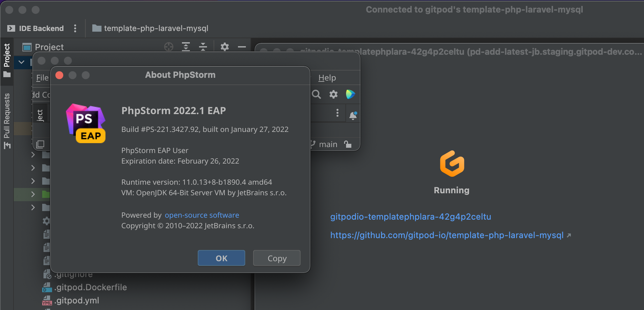This screenshot has height=310, width=644.
Task: Select the .gitignore file in project tree
Action: coord(73,274)
